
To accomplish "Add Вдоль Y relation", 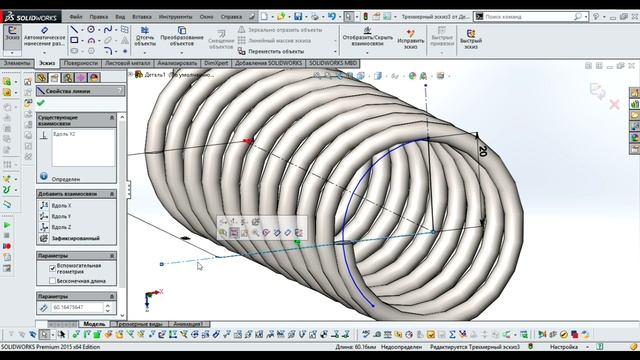I will [56, 216].
